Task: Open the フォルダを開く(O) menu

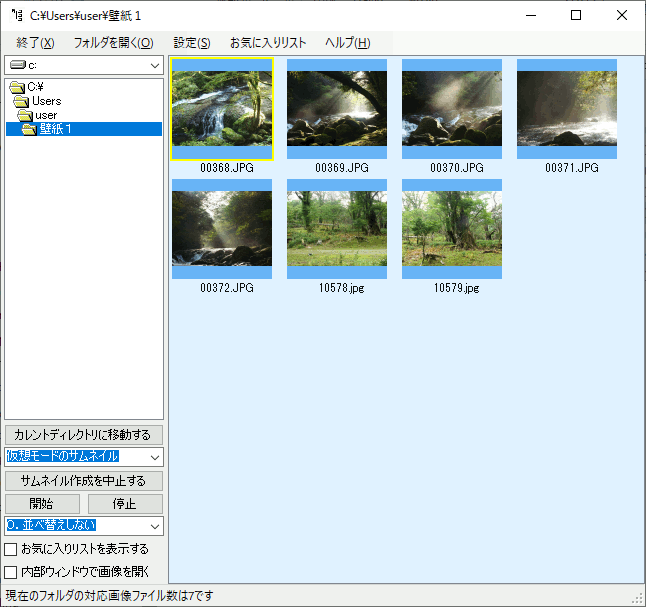Action: click(113, 43)
